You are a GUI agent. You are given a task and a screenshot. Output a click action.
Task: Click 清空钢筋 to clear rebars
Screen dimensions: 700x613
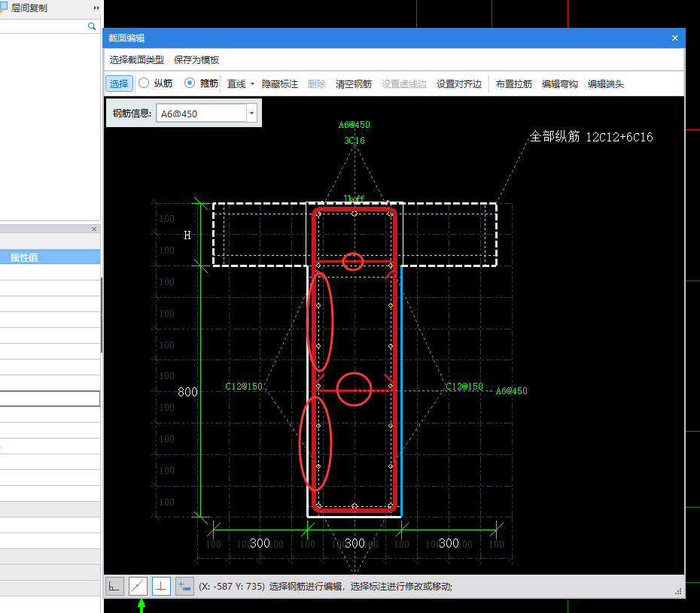354,84
